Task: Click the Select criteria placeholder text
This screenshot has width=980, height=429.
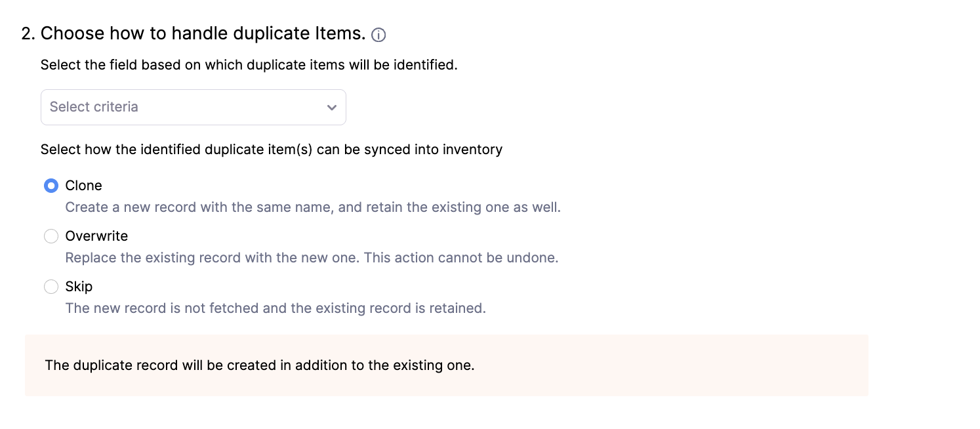Action: click(x=94, y=107)
